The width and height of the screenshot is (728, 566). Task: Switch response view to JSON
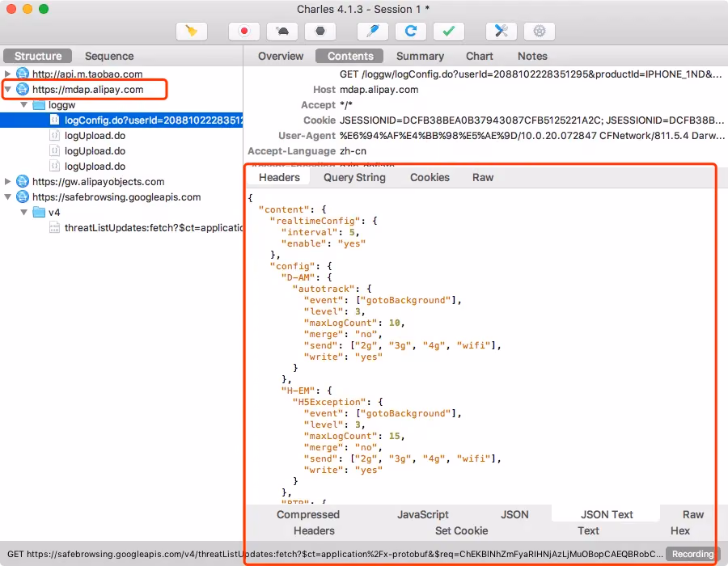pos(514,514)
